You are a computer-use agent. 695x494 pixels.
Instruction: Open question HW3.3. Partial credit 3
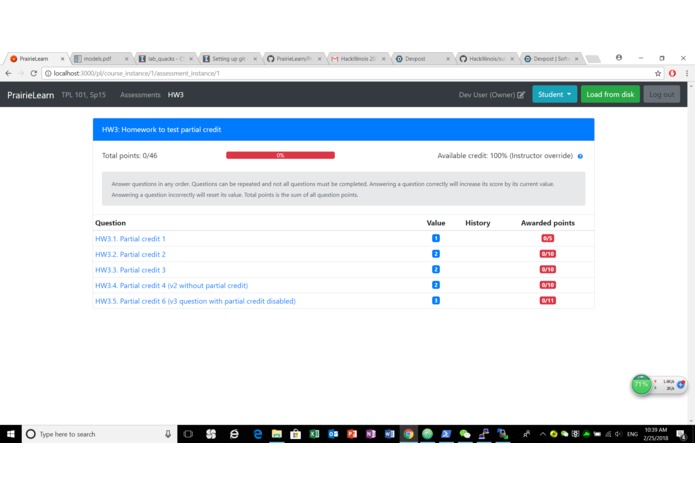(130, 270)
